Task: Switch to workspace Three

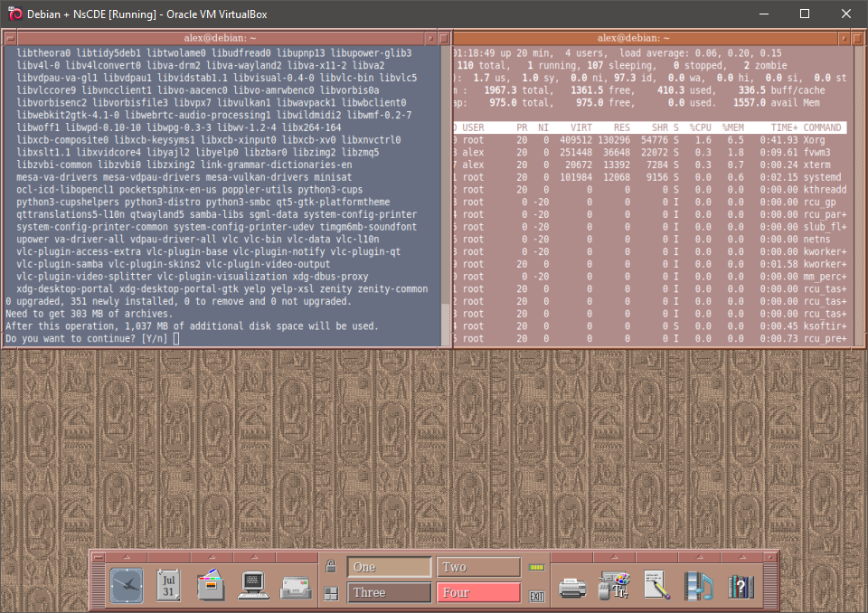Action: click(x=389, y=593)
